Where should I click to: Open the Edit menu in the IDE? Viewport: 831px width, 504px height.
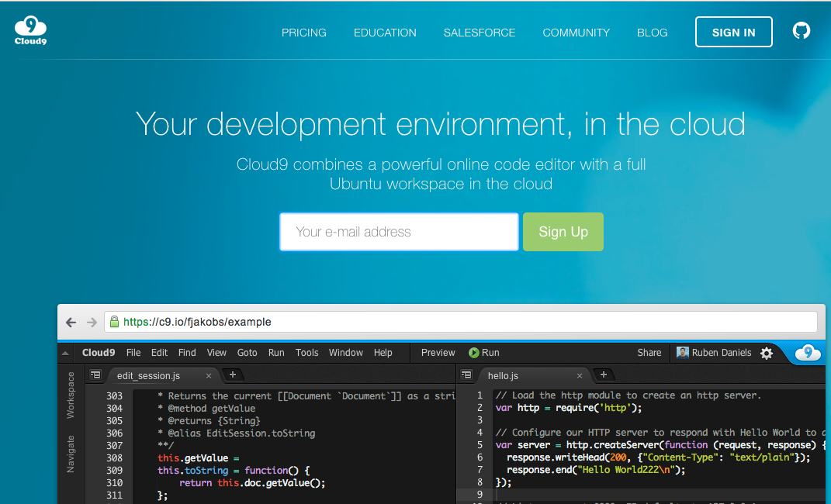coord(159,353)
